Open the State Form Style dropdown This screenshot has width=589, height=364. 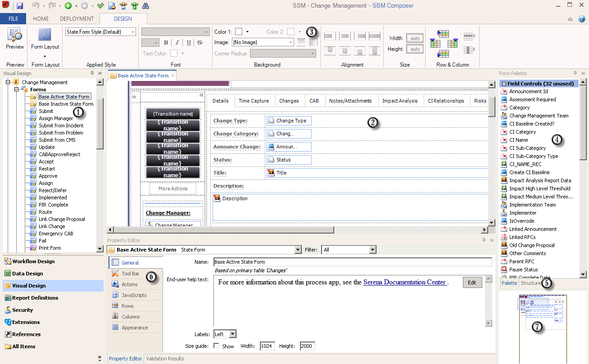(132, 32)
